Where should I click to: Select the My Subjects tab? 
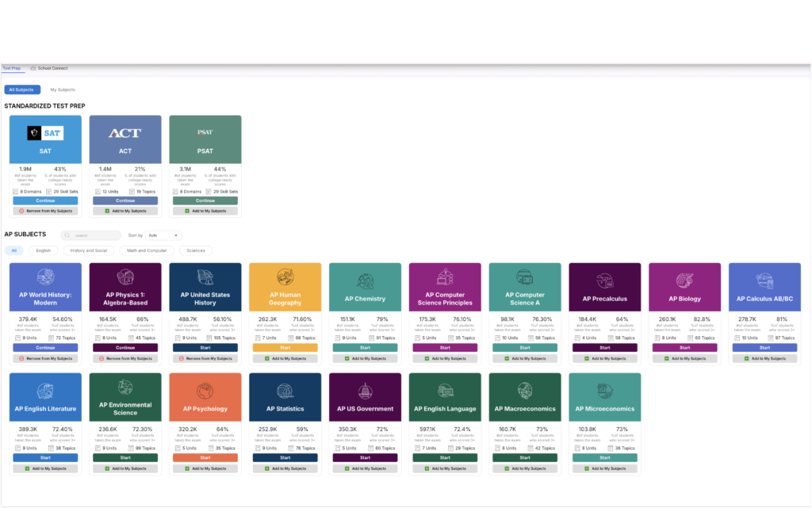pyautogui.click(x=63, y=90)
